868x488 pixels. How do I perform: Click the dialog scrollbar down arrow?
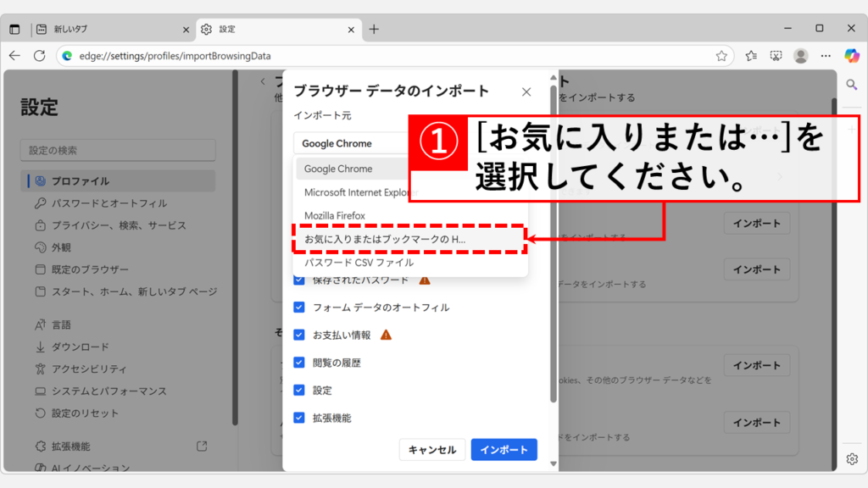pos(553,463)
